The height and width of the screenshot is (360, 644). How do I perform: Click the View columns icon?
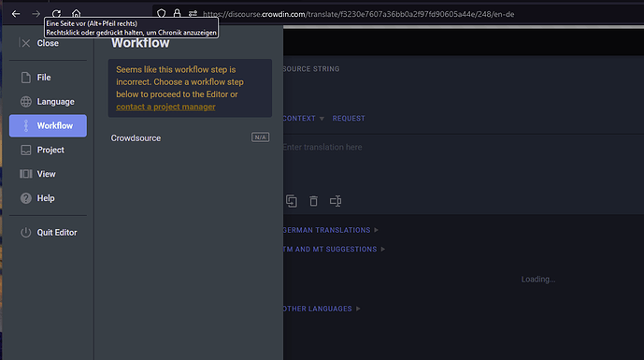(x=26, y=174)
